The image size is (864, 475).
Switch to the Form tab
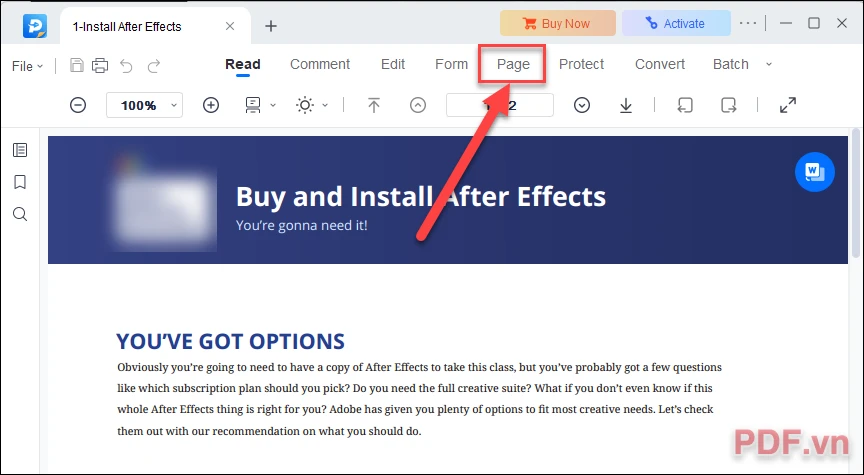pyautogui.click(x=451, y=64)
